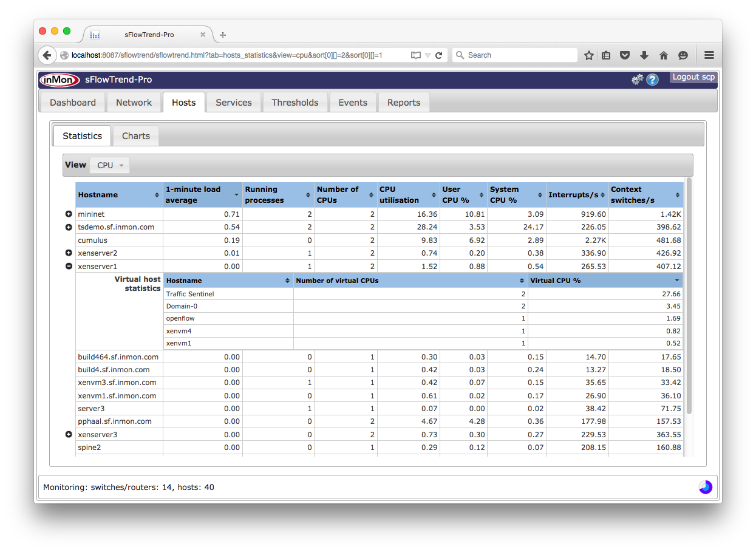Click the openflow virtual host row
The width and height of the screenshot is (756, 552).
(x=423, y=318)
